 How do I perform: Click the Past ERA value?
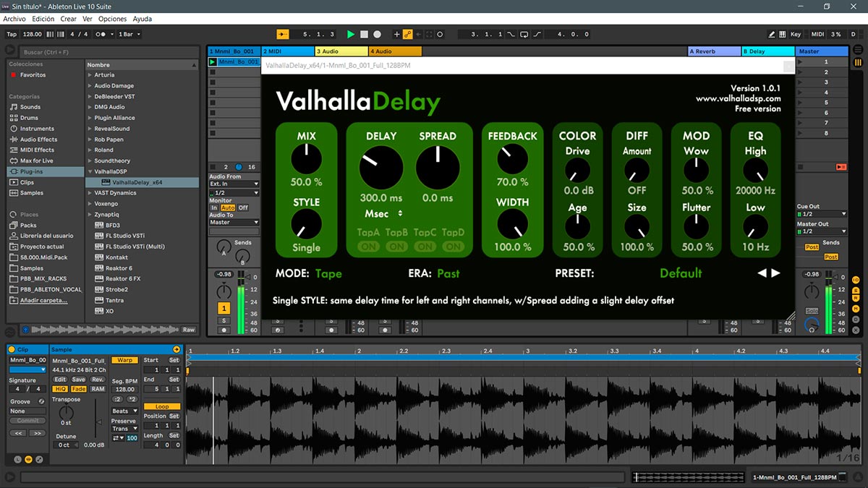(448, 273)
